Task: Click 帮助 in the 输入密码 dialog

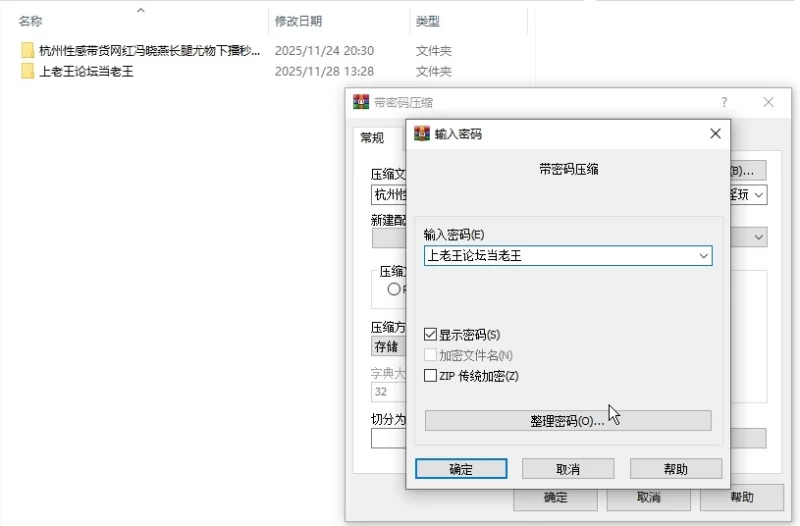Action: pos(676,469)
